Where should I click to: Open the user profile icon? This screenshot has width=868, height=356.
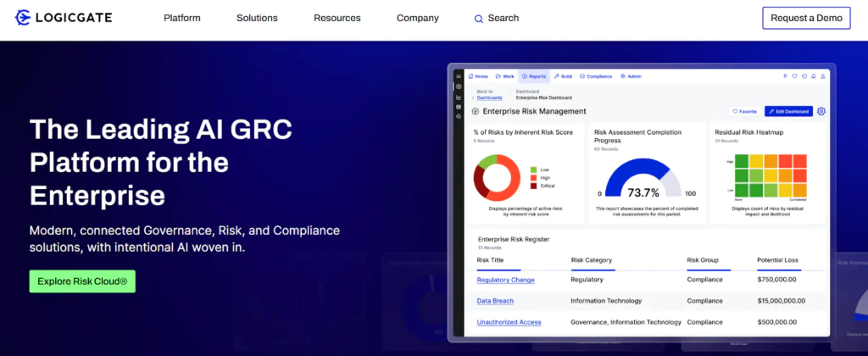[822, 75]
